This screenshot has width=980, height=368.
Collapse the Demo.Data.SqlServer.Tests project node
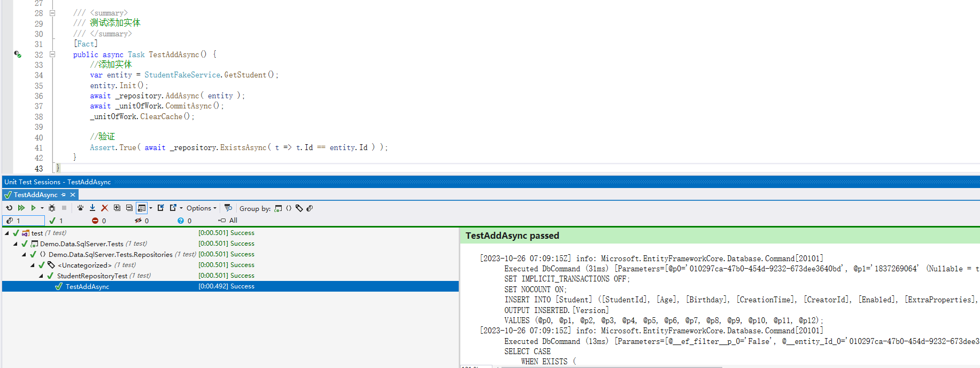16,244
